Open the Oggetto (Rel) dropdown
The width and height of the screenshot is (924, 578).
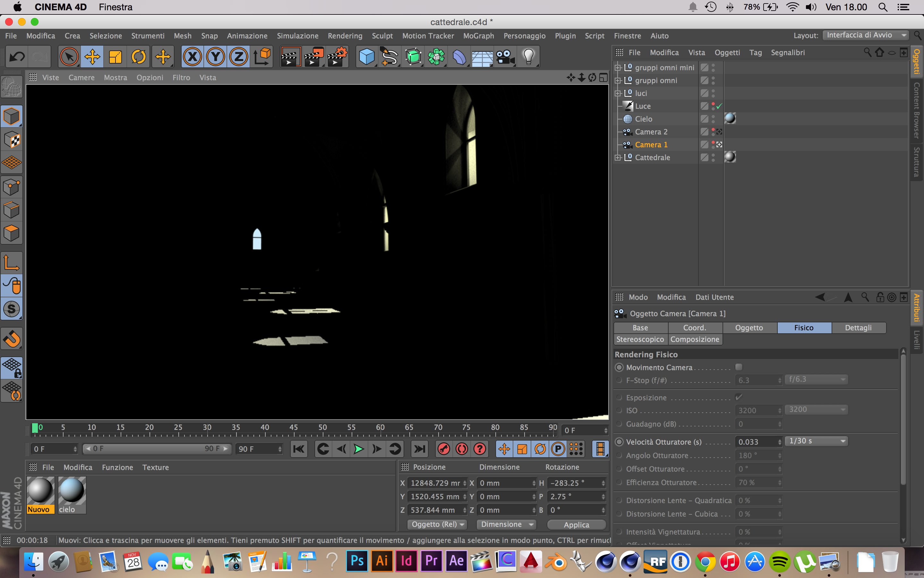438,524
